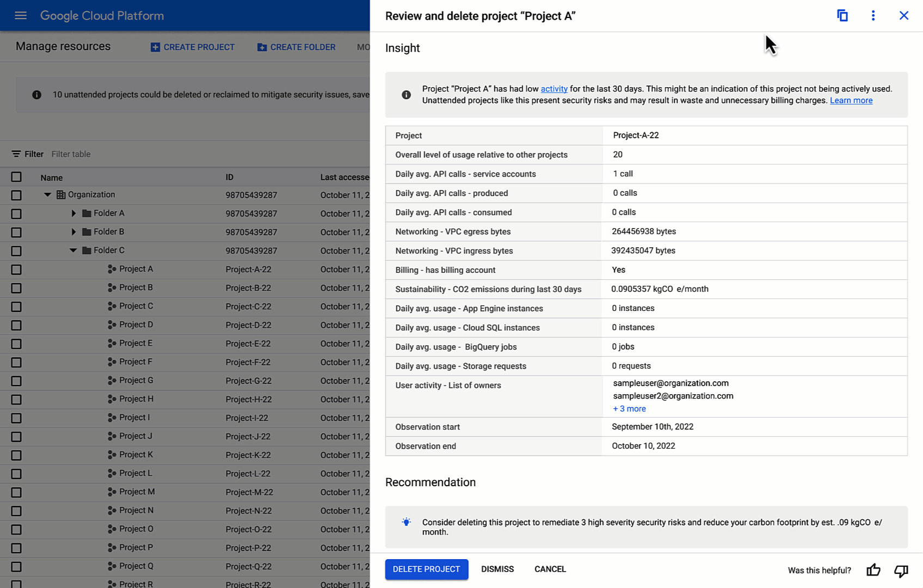This screenshot has height=588, width=923.
Task: Click the Filter table input field
Action: (71, 154)
